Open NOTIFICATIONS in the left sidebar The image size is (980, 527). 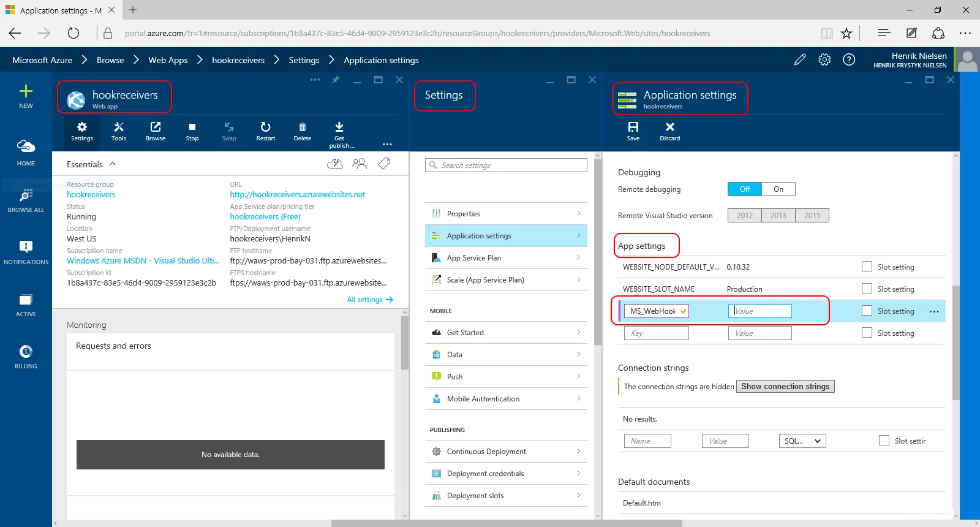click(x=26, y=252)
